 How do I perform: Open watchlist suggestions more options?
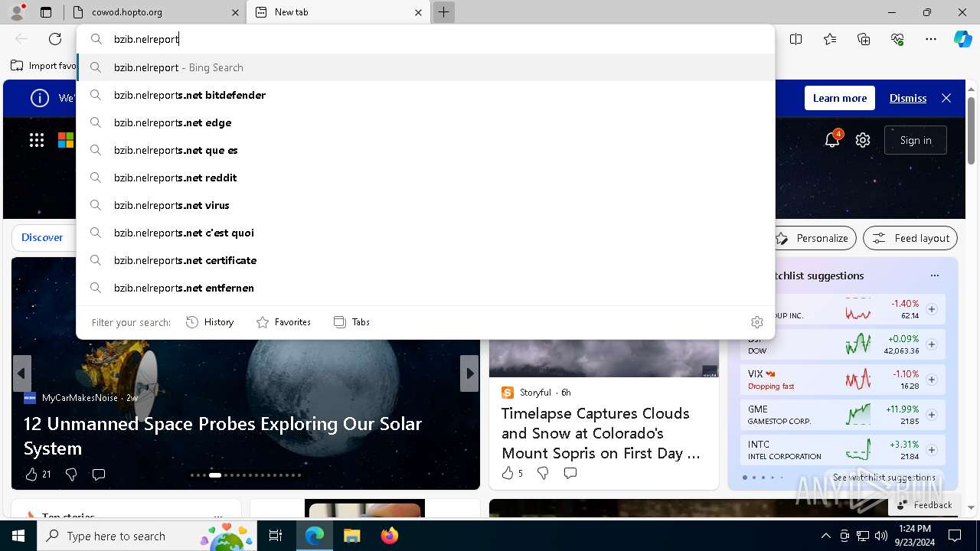(x=935, y=275)
